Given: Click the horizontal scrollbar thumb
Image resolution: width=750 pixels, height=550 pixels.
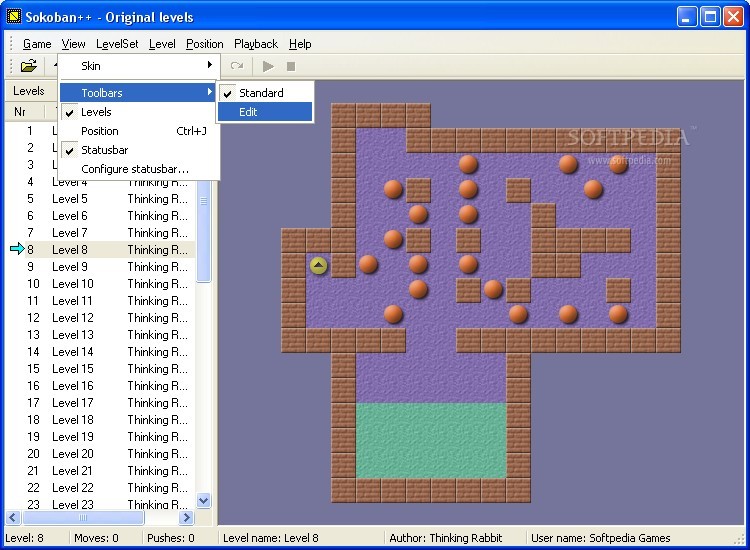Looking at the screenshot, I should (x=83, y=517).
